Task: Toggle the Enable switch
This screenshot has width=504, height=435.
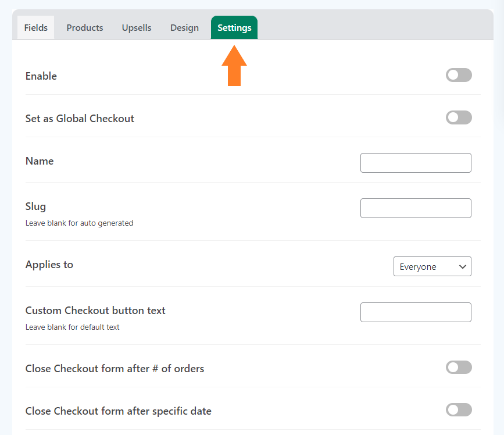Action: (x=459, y=75)
